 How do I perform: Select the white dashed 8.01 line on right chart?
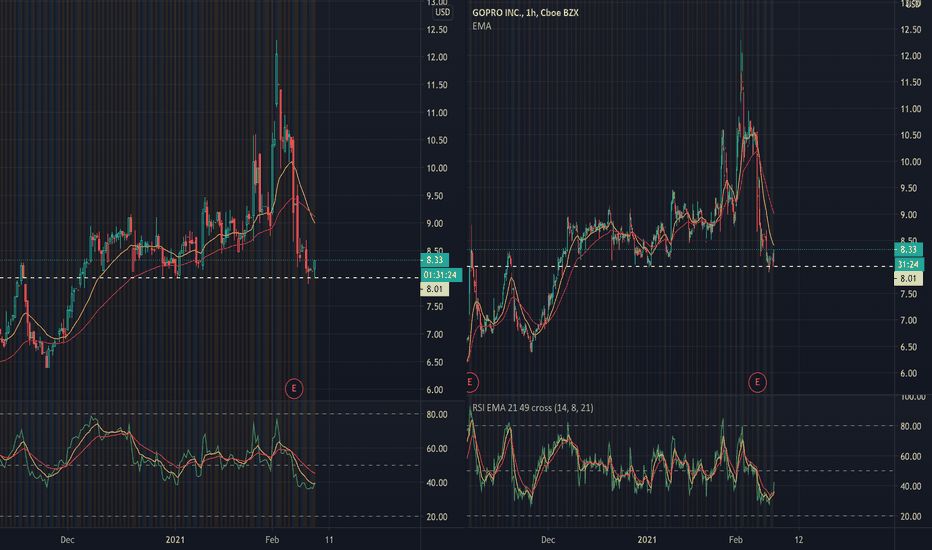680,266
